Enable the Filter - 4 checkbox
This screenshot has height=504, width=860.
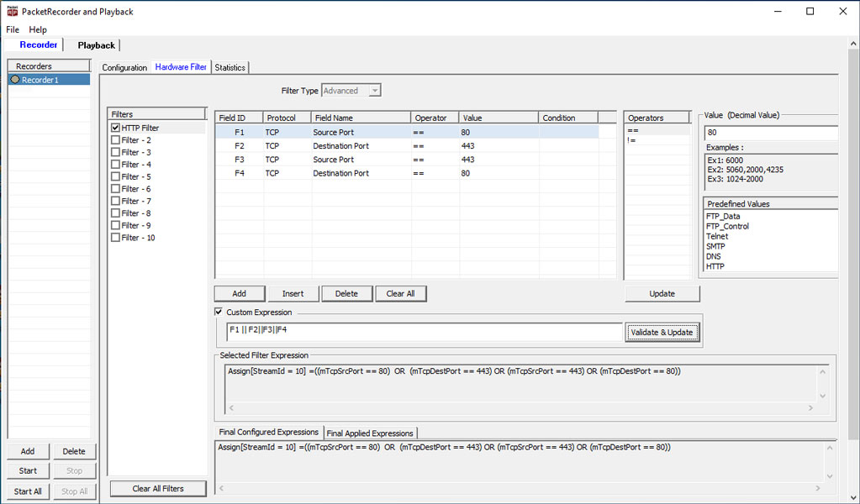pos(115,165)
